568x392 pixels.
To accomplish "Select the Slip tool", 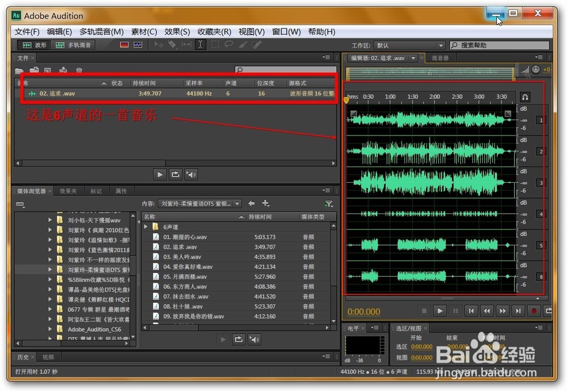I will tap(186, 45).
